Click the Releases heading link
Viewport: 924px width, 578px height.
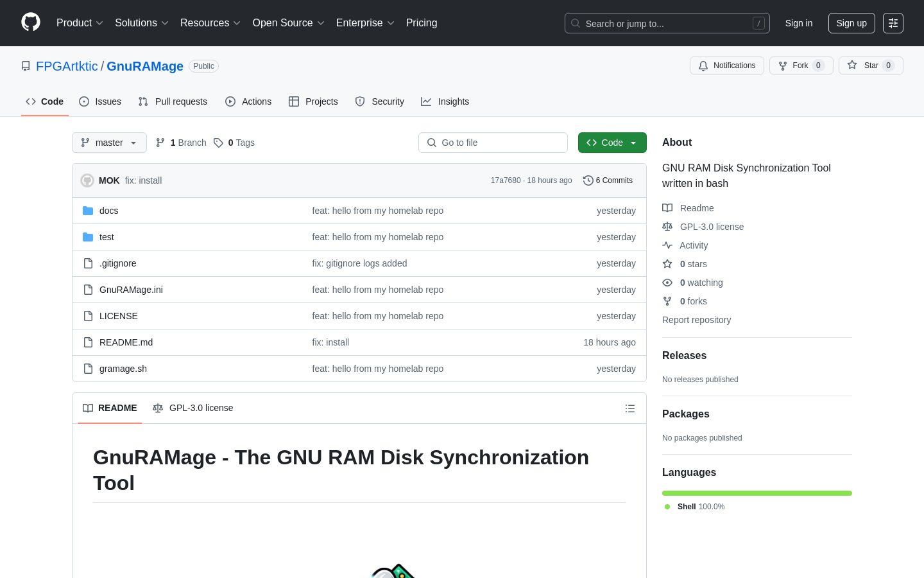(684, 356)
